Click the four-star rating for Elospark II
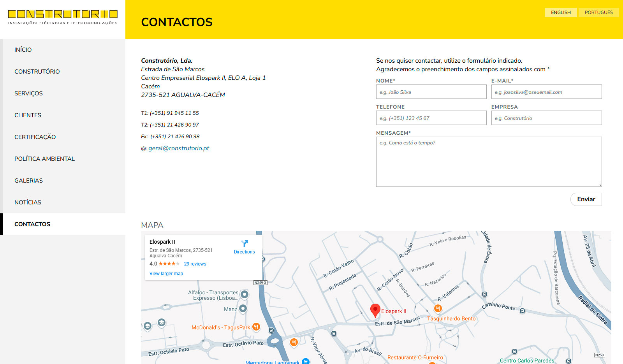Viewport: 623px width, 364px height. pos(169,264)
